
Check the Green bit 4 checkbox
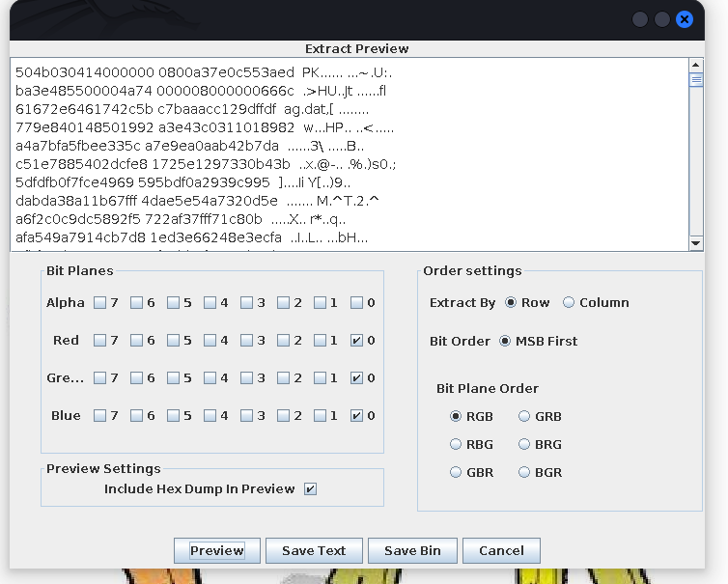click(210, 377)
